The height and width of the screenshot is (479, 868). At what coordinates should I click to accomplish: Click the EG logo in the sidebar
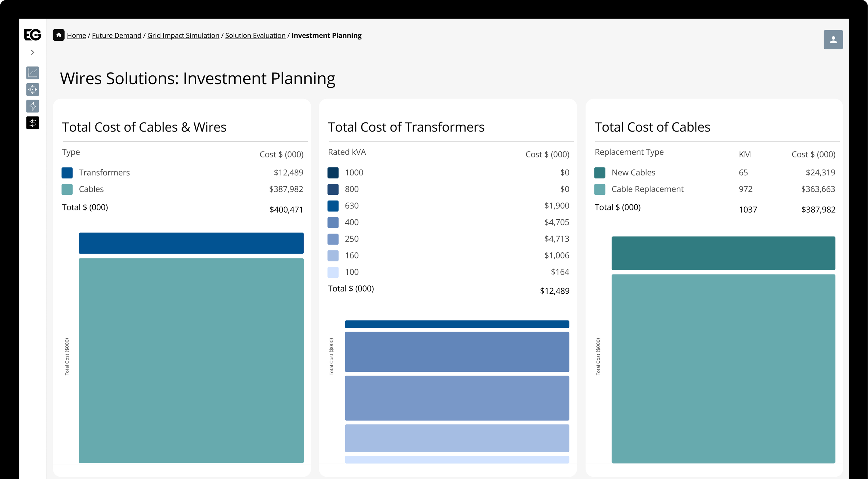pyautogui.click(x=33, y=35)
